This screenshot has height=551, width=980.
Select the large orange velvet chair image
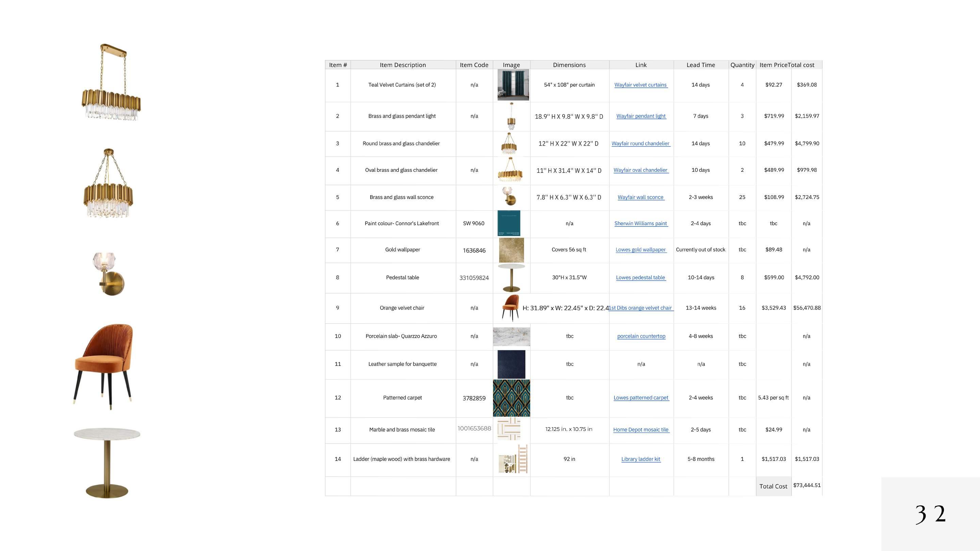[x=103, y=365]
